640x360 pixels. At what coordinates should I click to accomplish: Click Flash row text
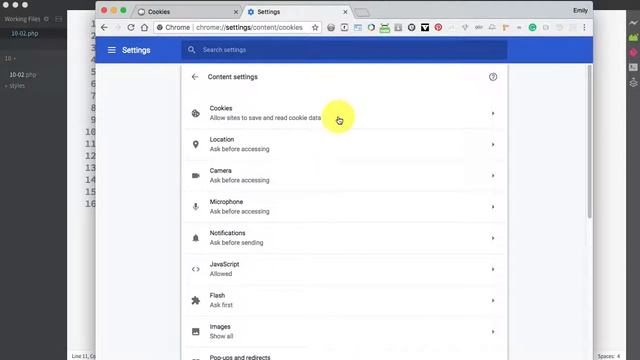[221, 300]
